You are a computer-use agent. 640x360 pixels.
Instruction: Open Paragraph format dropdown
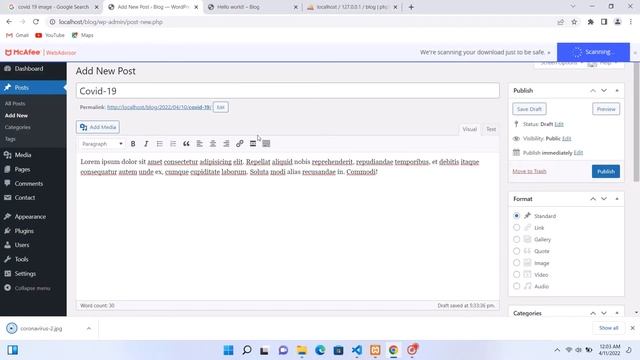102,144
